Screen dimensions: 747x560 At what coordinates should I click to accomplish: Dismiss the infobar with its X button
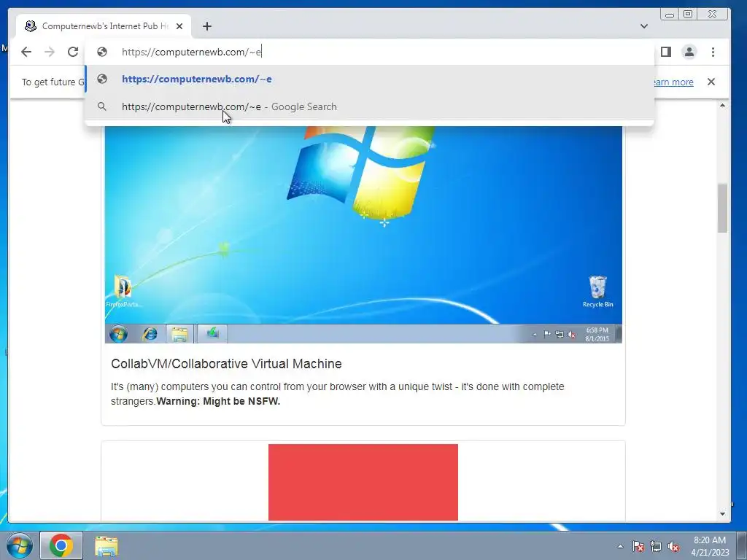pos(711,82)
